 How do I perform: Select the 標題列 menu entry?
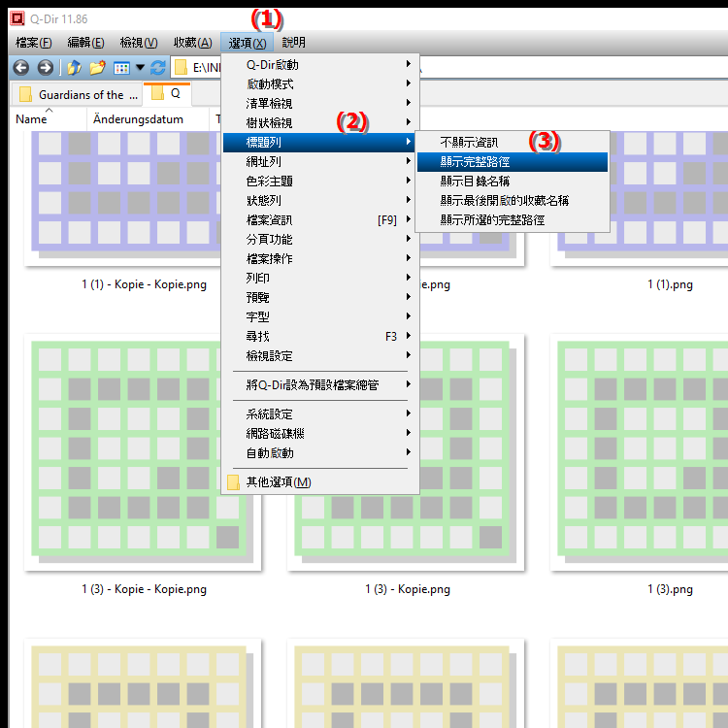tap(320, 142)
